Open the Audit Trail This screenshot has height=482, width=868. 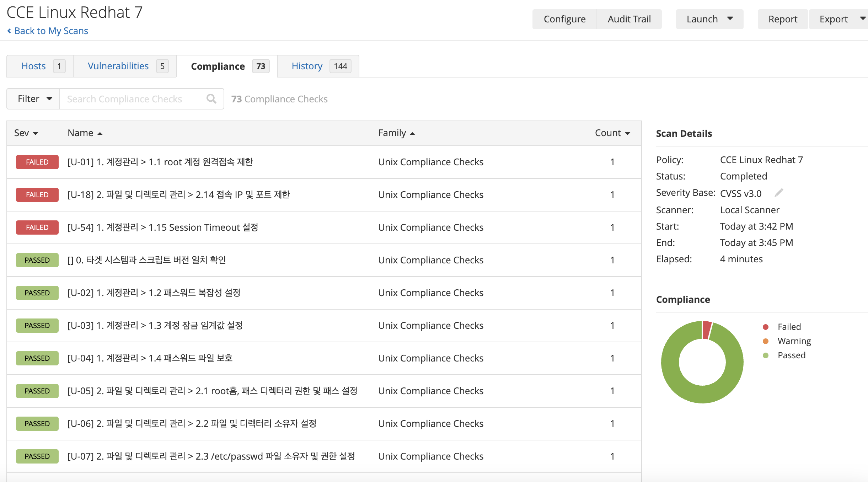[629, 19]
